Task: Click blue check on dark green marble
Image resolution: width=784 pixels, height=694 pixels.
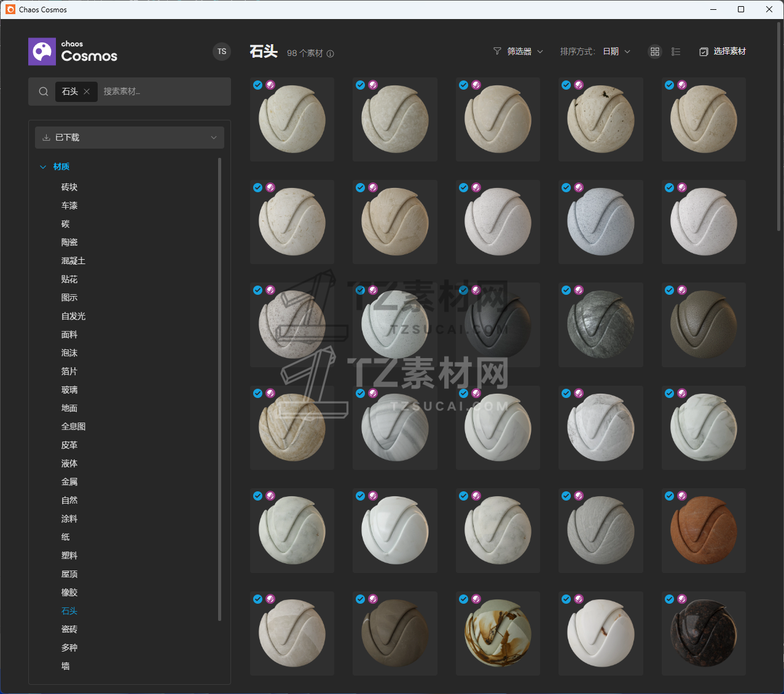Action: [x=566, y=290]
